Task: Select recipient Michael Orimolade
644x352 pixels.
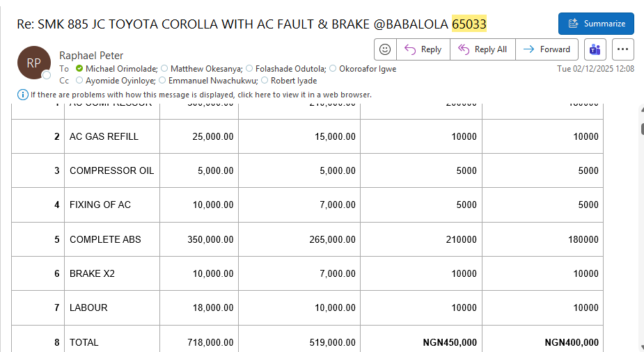Action: point(121,68)
